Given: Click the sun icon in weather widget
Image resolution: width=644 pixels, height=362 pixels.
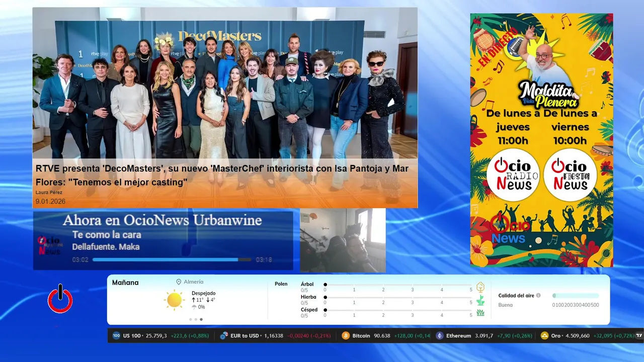Looking at the screenshot, I should pyautogui.click(x=174, y=300).
